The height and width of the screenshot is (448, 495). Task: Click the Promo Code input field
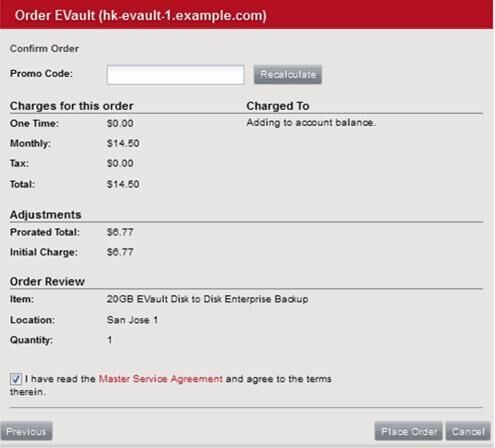pyautogui.click(x=175, y=75)
